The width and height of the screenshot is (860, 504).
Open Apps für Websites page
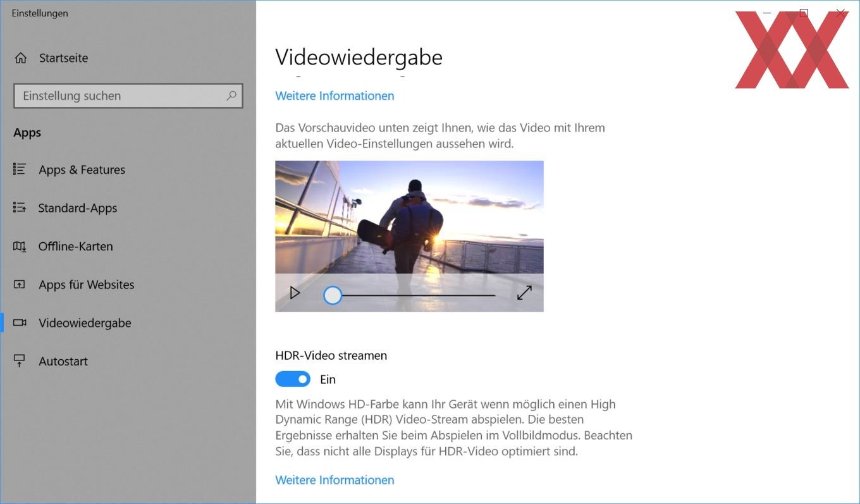click(86, 285)
